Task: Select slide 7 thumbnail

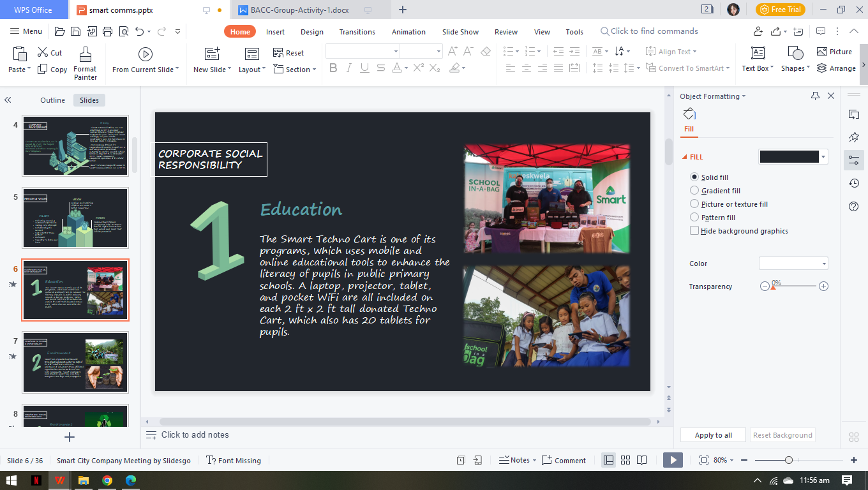Action: (75, 362)
